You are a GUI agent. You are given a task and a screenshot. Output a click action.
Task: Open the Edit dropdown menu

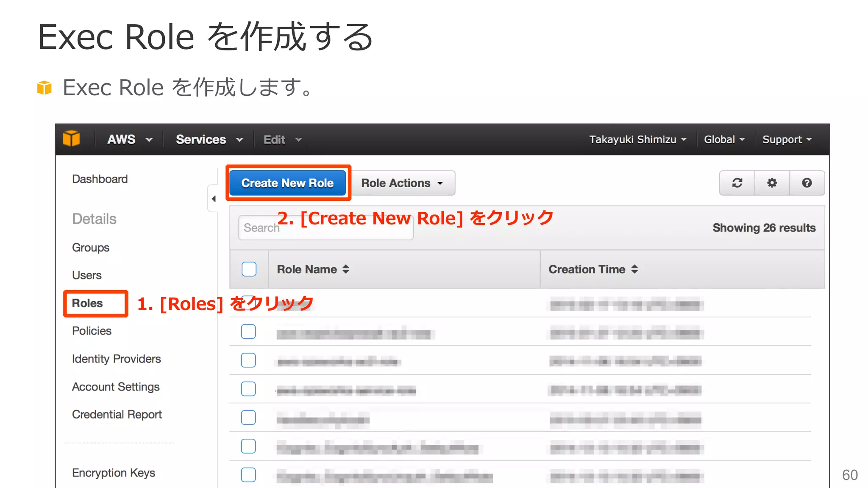(x=283, y=139)
